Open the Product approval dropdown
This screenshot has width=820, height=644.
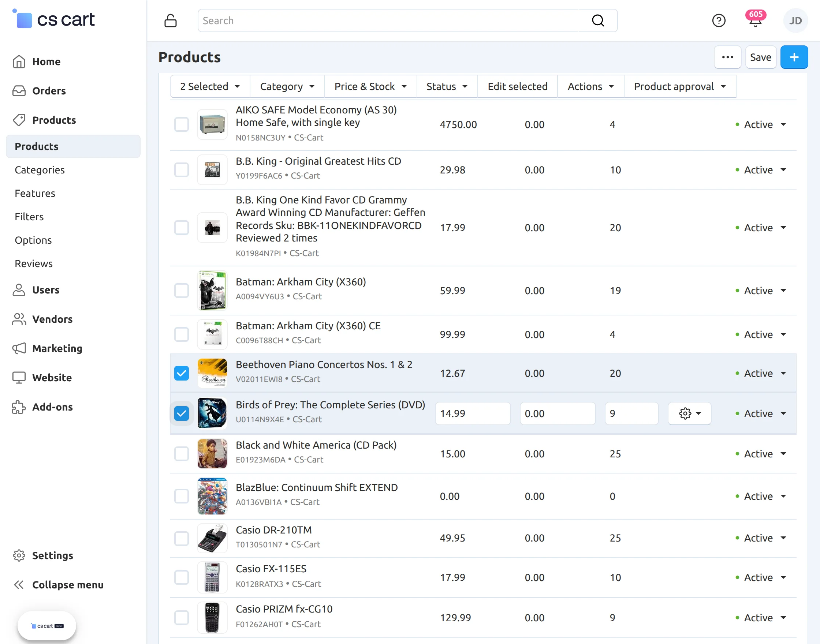(x=680, y=86)
